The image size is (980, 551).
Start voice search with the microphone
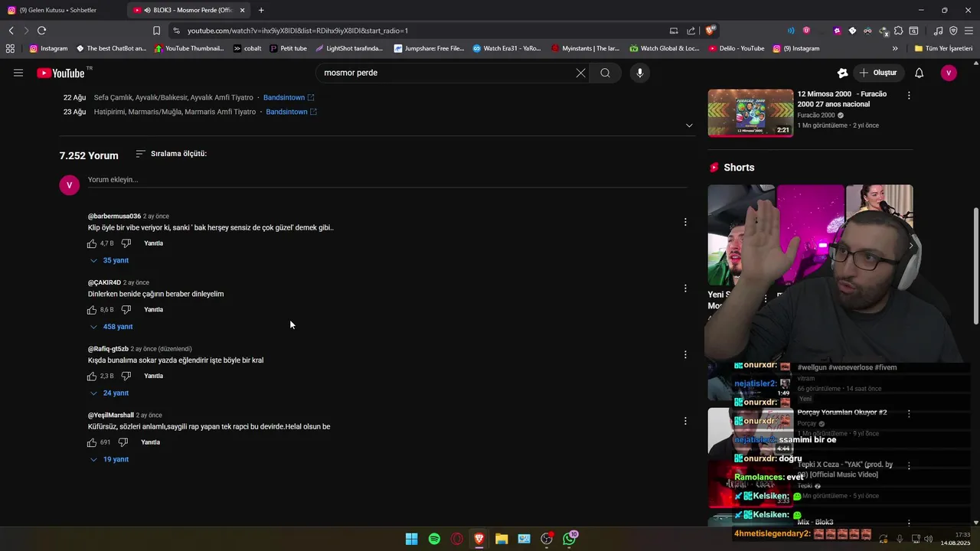(x=639, y=73)
